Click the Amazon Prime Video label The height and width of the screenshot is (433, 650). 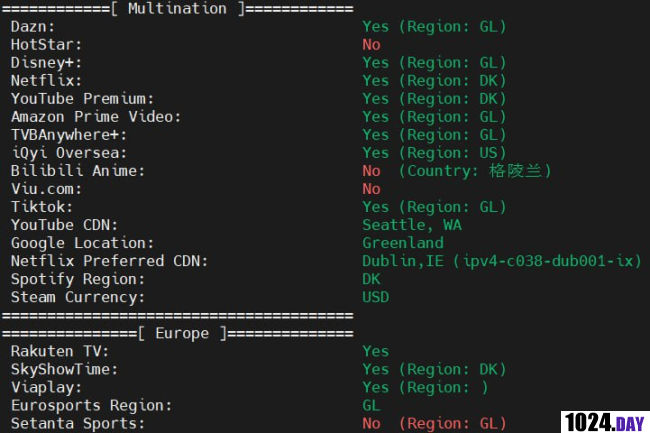coord(96,117)
